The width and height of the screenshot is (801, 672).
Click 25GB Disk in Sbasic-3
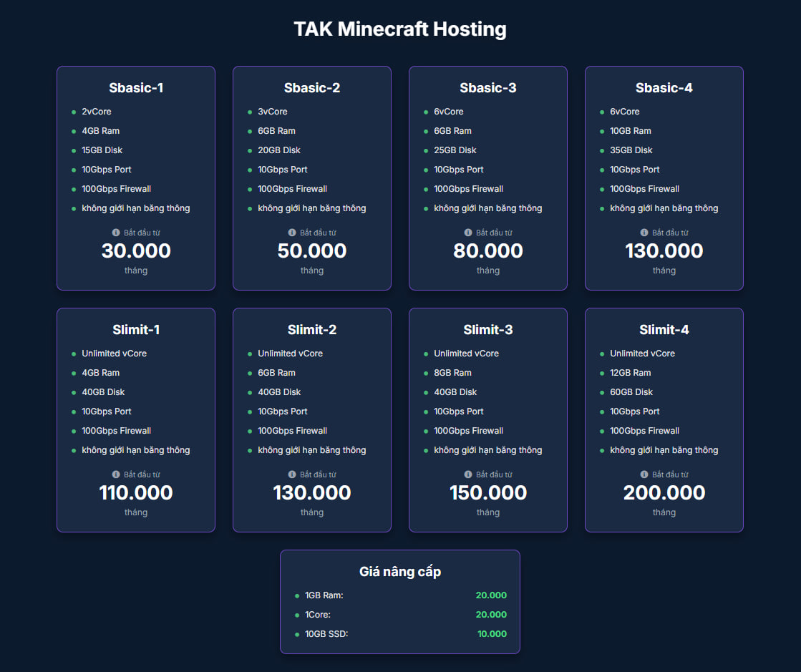455,150
